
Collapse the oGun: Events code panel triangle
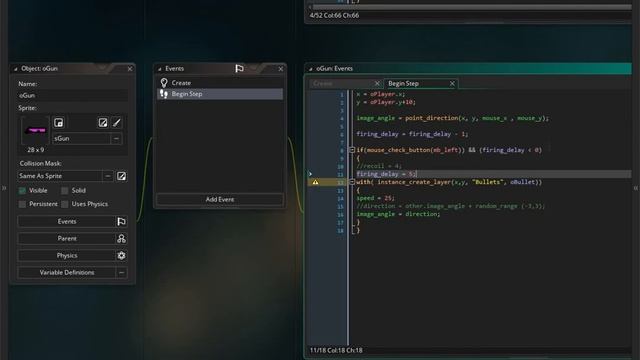pos(310,69)
